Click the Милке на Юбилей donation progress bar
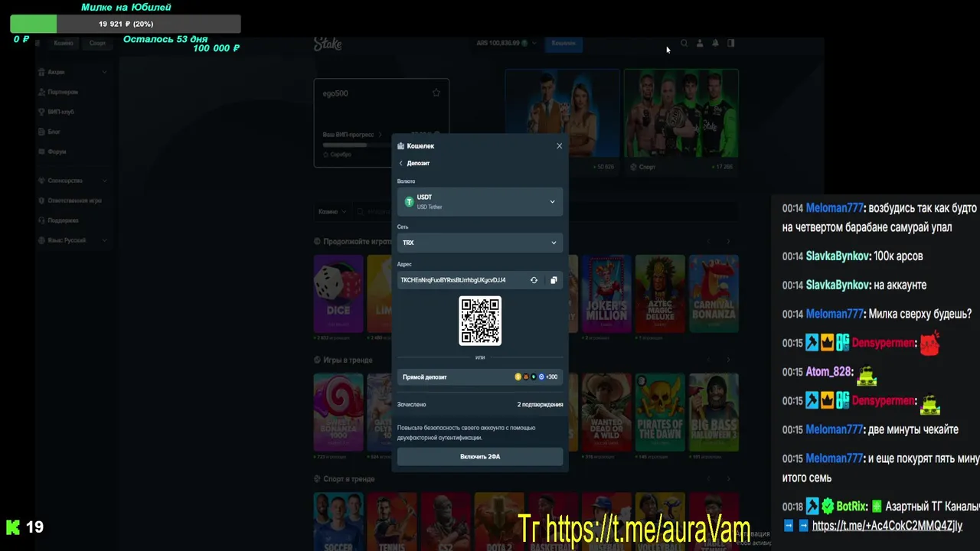This screenshot has height=551, width=980. pyautogui.click(x=126, y=24)
